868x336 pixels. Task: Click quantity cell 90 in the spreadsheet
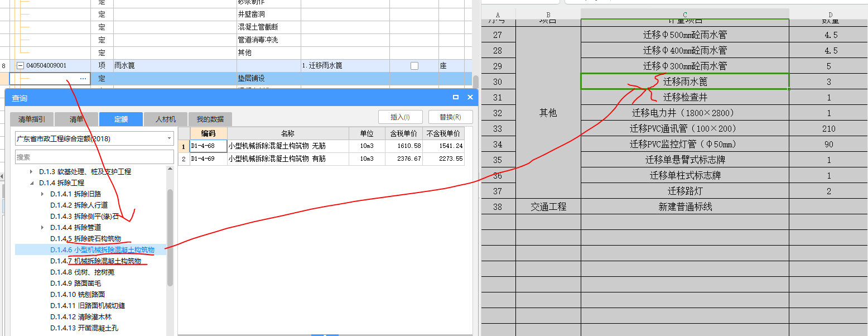tap(828, 144)
